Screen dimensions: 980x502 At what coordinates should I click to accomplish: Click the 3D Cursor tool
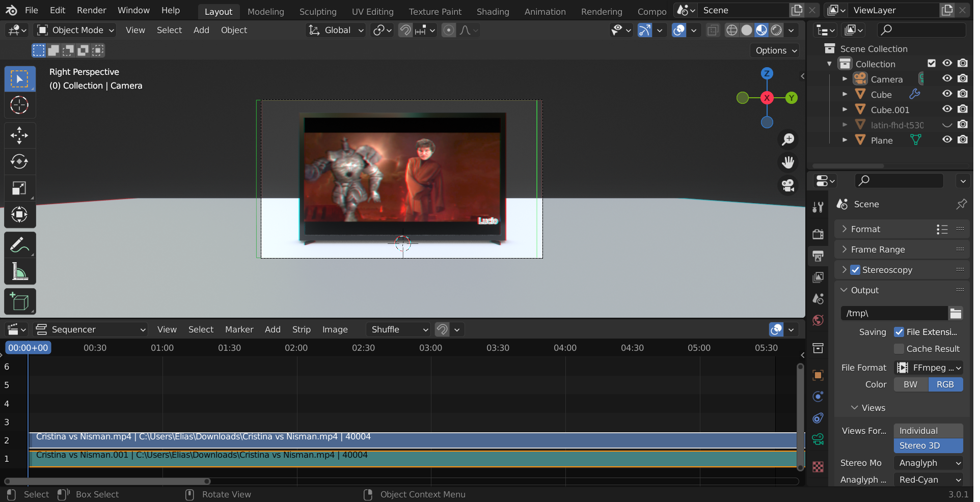coord(19,105)
